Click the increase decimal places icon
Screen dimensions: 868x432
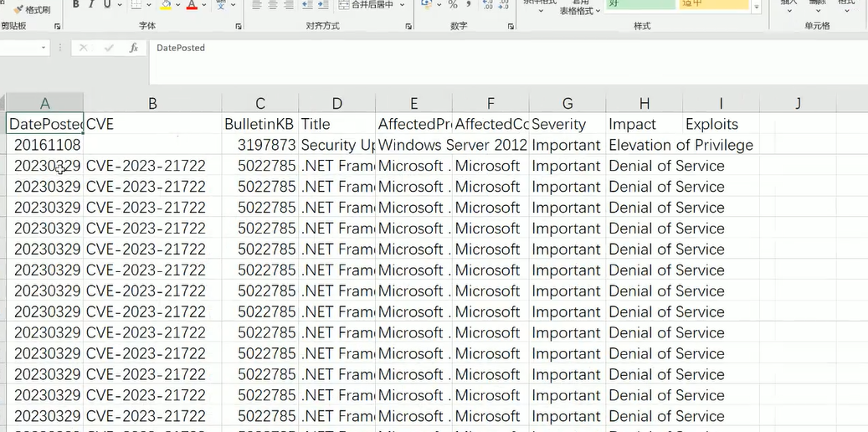(x=489, y=5)
